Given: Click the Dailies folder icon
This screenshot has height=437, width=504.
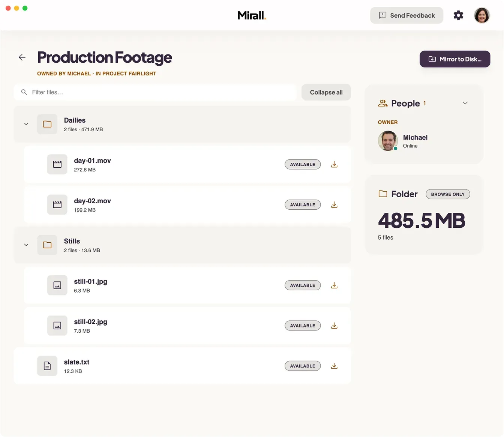Looking at the screenshot, I should pos(47,124).
